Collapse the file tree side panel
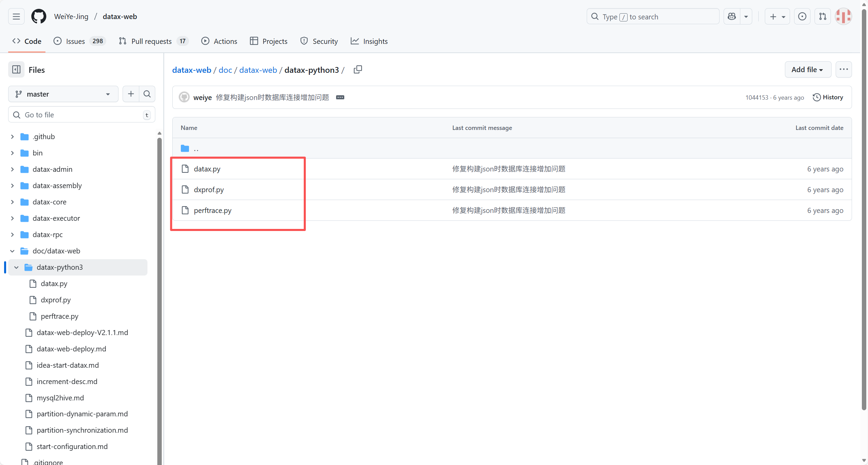Screen dimensions: 868x465 (x=16, y=70)
